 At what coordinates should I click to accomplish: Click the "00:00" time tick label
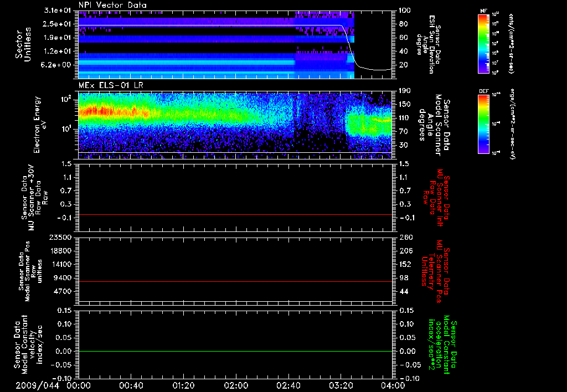click(79, 385)
